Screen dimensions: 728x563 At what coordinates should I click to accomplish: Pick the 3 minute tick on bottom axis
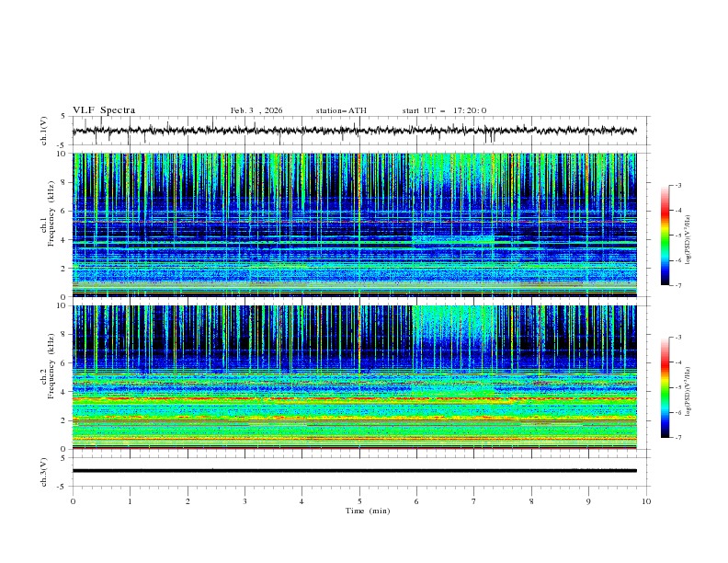click(245, 500)
